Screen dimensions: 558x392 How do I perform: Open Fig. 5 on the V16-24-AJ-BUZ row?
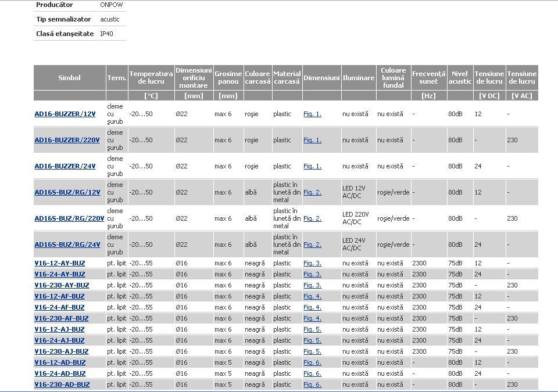tap(313, 340)
